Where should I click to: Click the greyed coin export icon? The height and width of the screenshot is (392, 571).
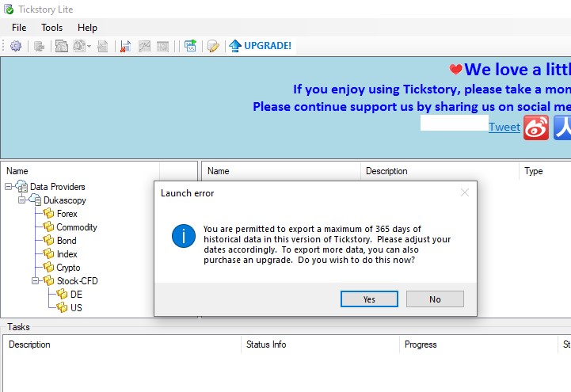[79, 46]
